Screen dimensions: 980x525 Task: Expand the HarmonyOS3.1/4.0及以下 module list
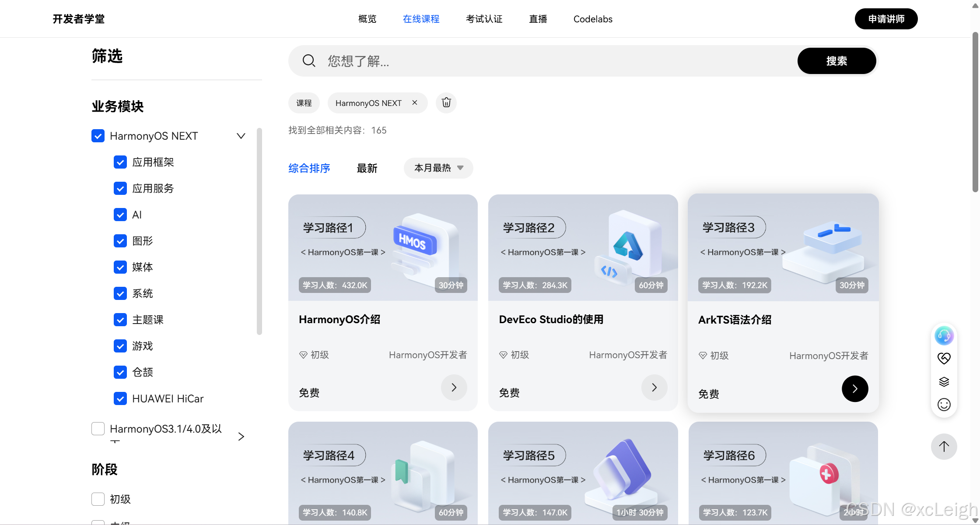[241, 437]
